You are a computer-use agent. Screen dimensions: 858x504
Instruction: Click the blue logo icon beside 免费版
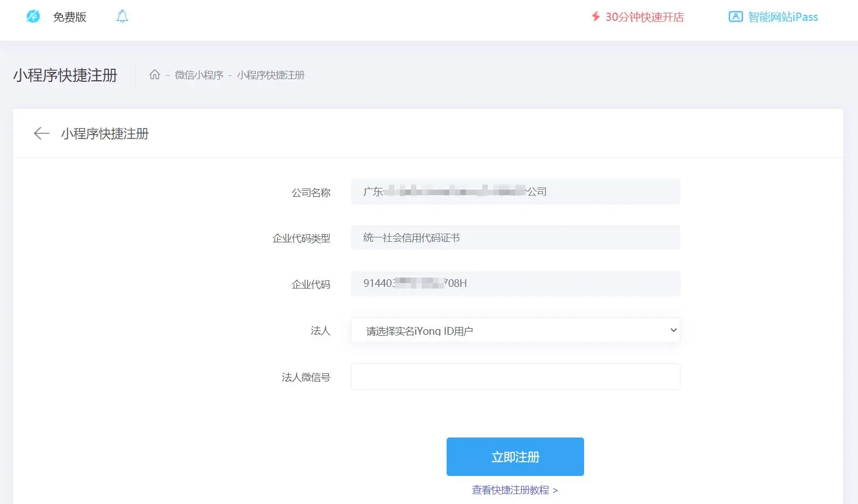click(33, 16)
